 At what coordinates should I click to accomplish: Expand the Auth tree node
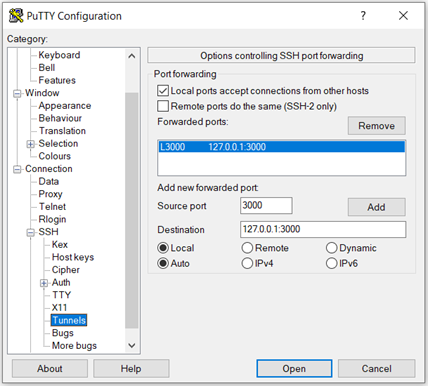pos(44,283)
